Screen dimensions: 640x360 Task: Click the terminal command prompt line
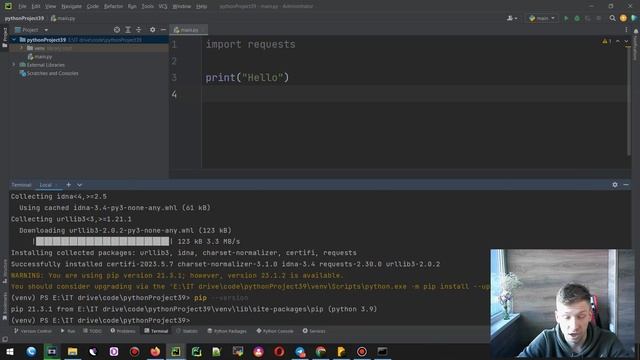click(100, 320)
